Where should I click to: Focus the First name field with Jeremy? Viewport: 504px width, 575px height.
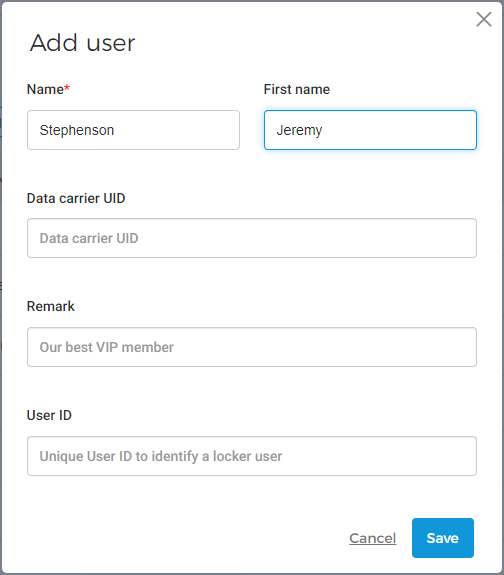[x=370, y=130]
